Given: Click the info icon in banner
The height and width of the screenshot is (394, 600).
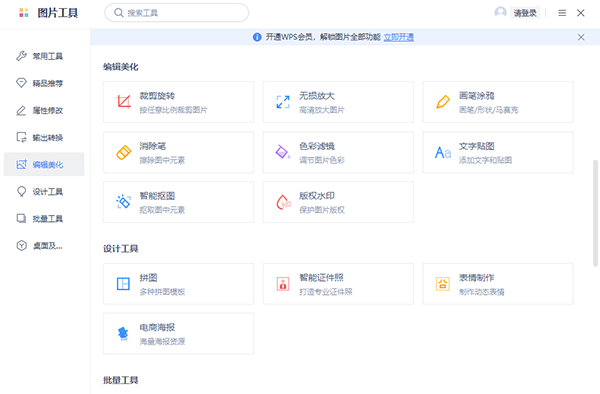Looking at the screenshot, I should 257,37.
